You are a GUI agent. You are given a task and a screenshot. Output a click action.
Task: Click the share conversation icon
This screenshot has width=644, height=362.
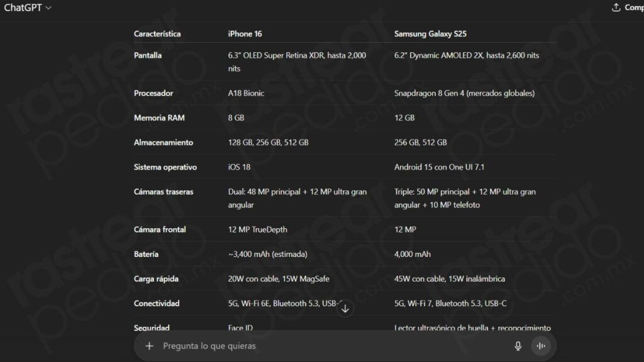(x=616, y=8)
